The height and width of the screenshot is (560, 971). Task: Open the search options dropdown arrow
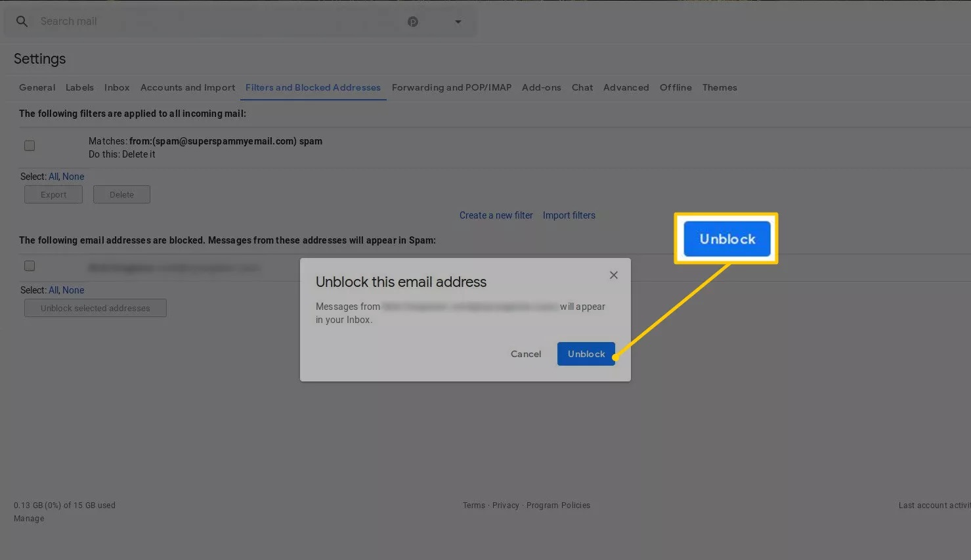[x=458, y=22]
